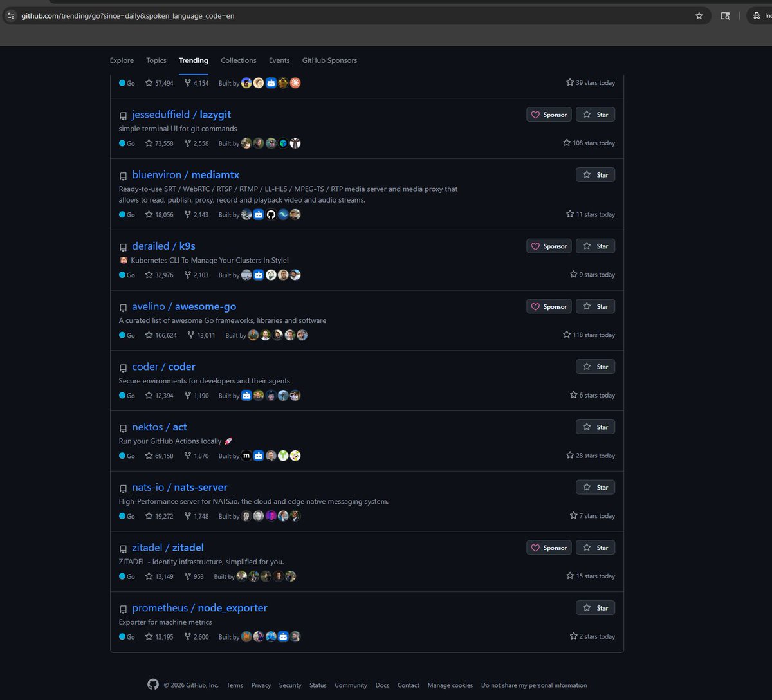The image size is (772, 700).
Task: Open the jesseduffield / lazygit repository link
Action: 181,115
